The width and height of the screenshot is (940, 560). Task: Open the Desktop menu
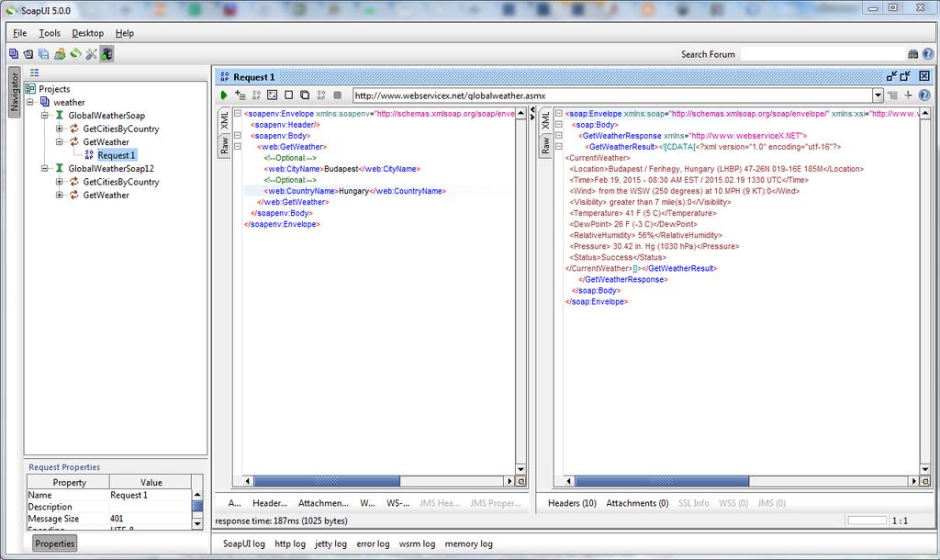click(87, 33)
